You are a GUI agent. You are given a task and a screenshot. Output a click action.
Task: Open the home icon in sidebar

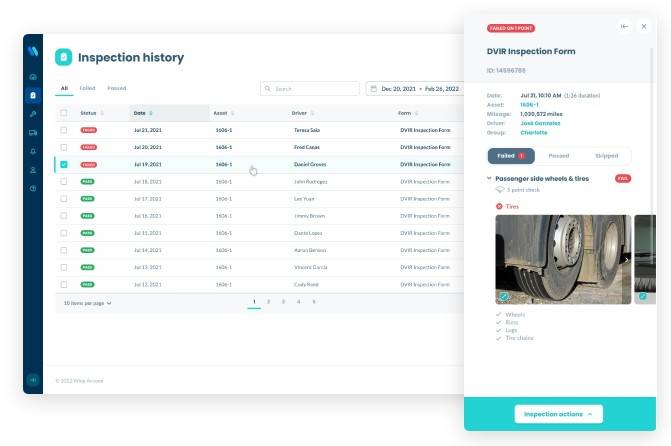(x=33, y=77)
